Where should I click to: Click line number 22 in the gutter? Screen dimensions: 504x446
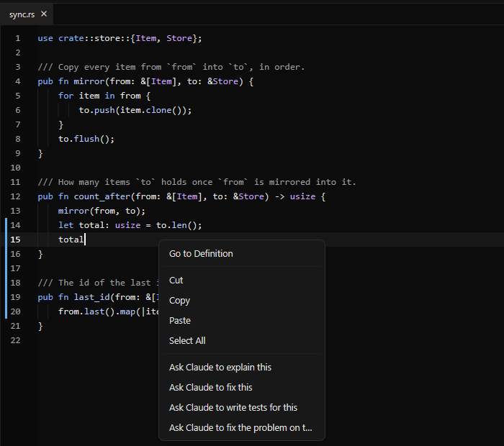point(15,340)
